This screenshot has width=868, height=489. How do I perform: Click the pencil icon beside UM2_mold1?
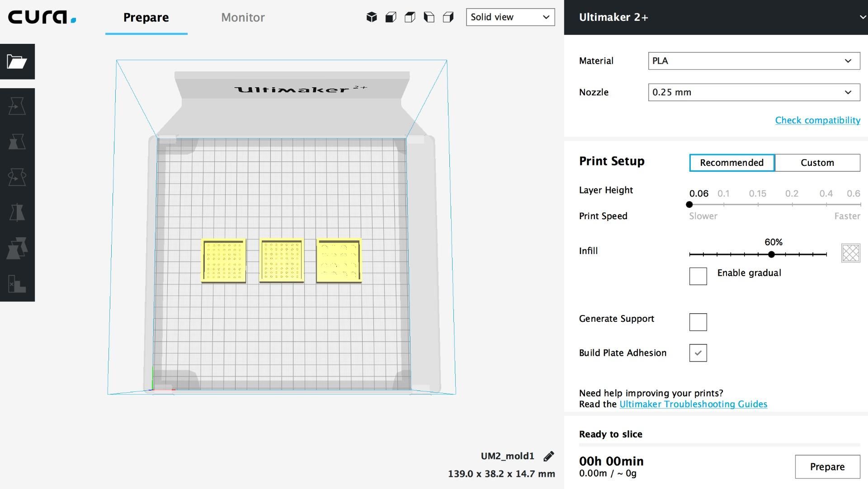pyautogui.click(x=549, y=456)
